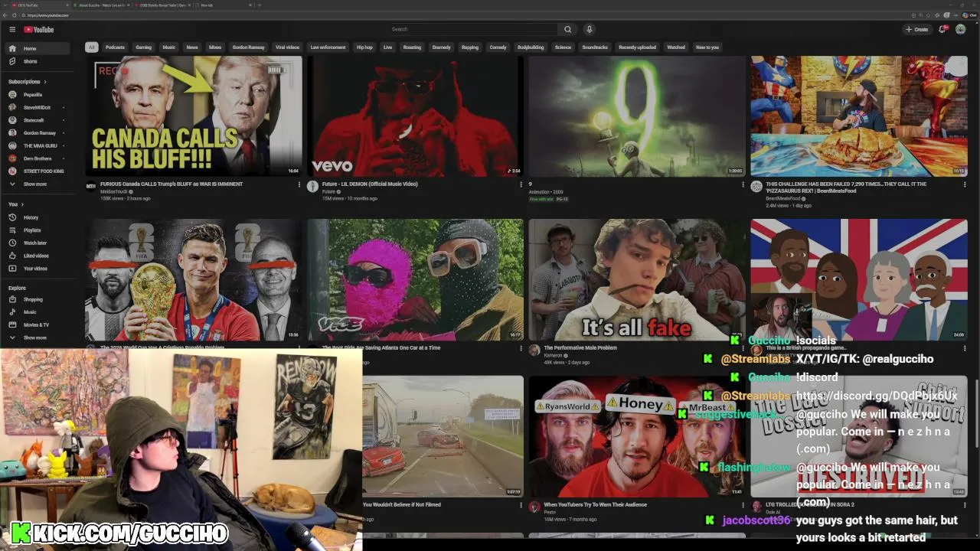This screenshot has width=980, height=551.
Task: Select the Recently uploaded filter chip
Action: point(637,47)
